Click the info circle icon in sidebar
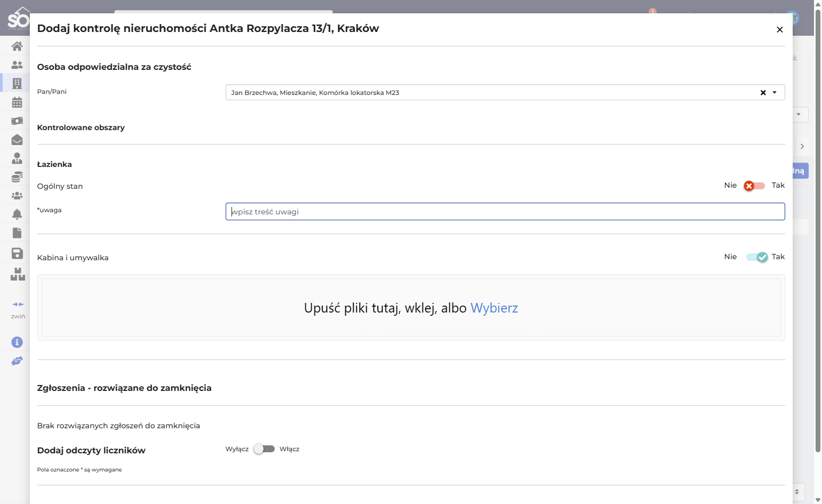 point(17,342)
